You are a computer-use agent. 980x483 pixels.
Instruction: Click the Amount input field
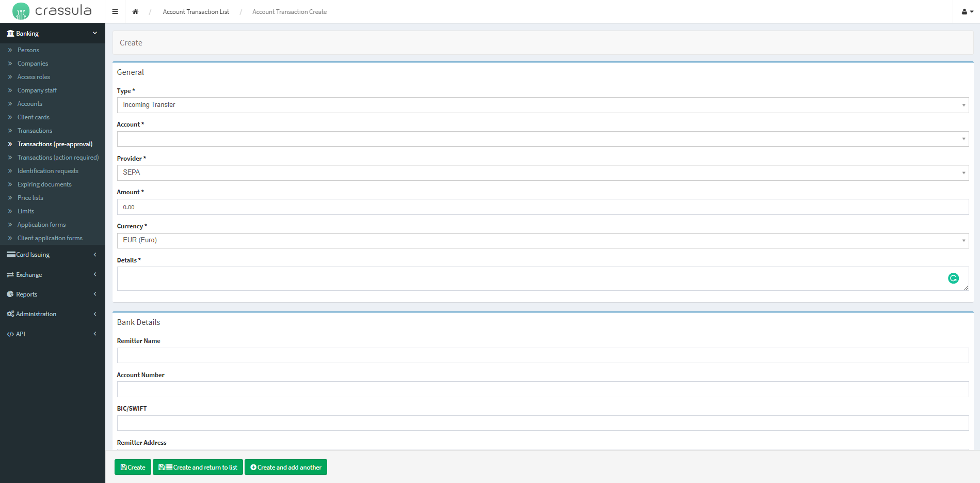pos(542,207)
